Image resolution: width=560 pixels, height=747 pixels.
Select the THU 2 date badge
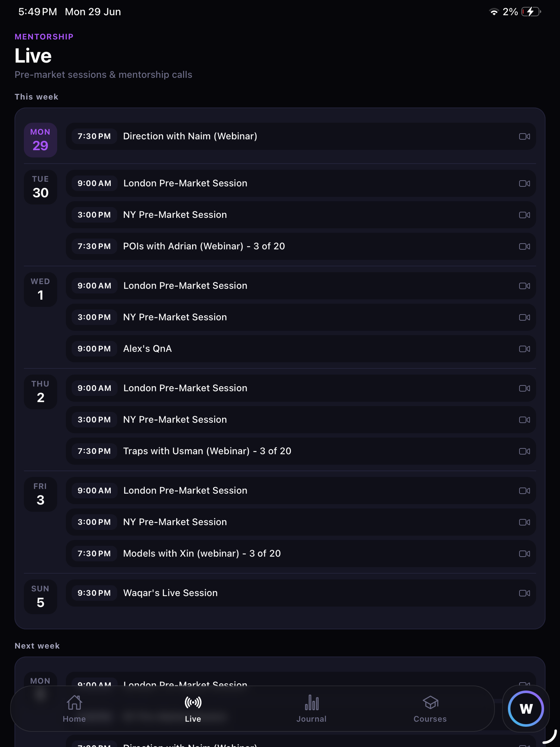point(40,392)
